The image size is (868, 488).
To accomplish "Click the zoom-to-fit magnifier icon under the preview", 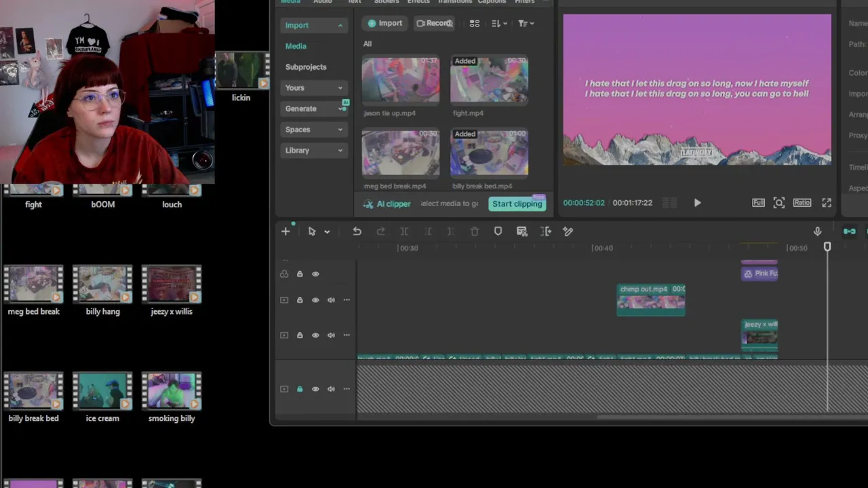I will click(779, 203).
